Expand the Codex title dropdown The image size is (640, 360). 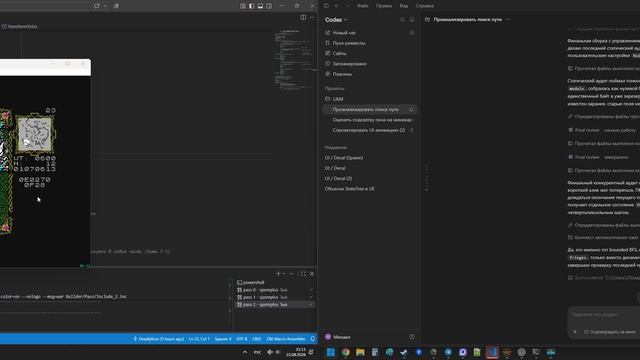(346, 20)
